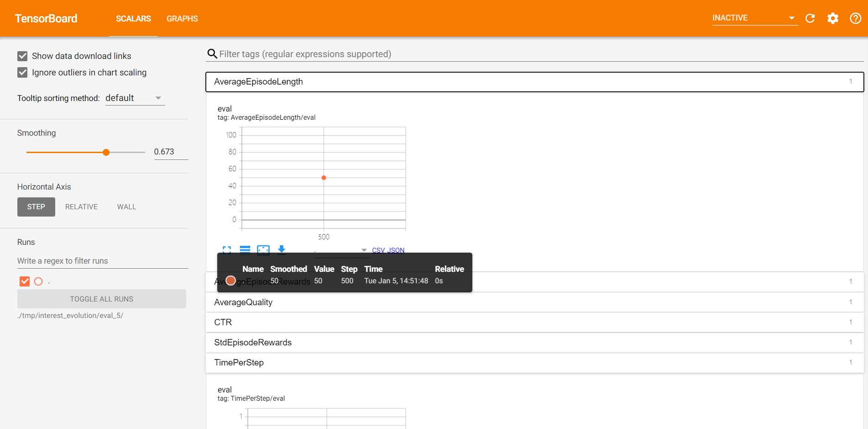Toggle full-size chart for AverageEpisodeLength
Screen dimensions: 868x429
(x=227, y=249)
